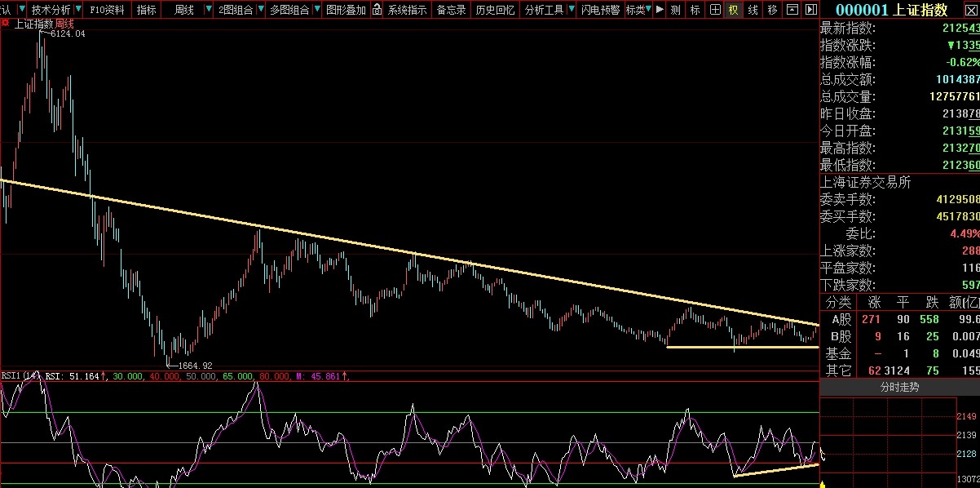The image size is (980, 488).
Task: Switch to 2图组合 layout
Action: pos(236,10)
